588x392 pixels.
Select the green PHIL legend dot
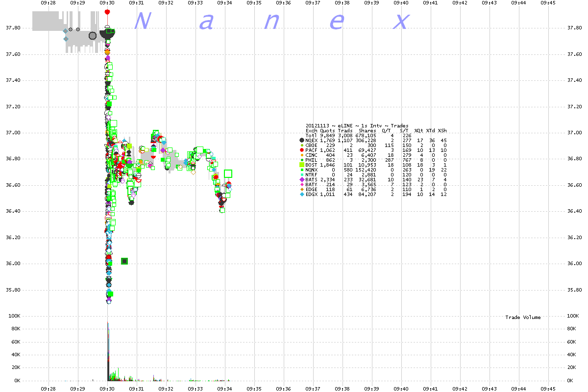click(302, 160)
